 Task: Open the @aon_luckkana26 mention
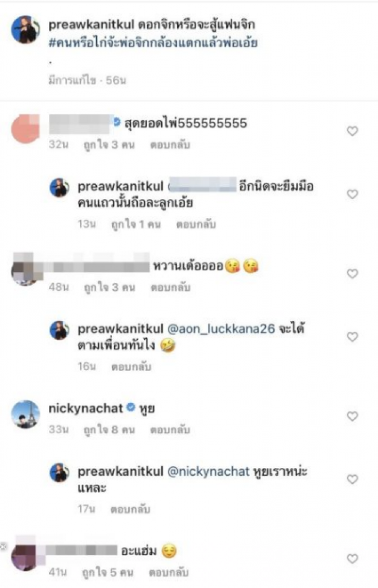pos(221,329)
